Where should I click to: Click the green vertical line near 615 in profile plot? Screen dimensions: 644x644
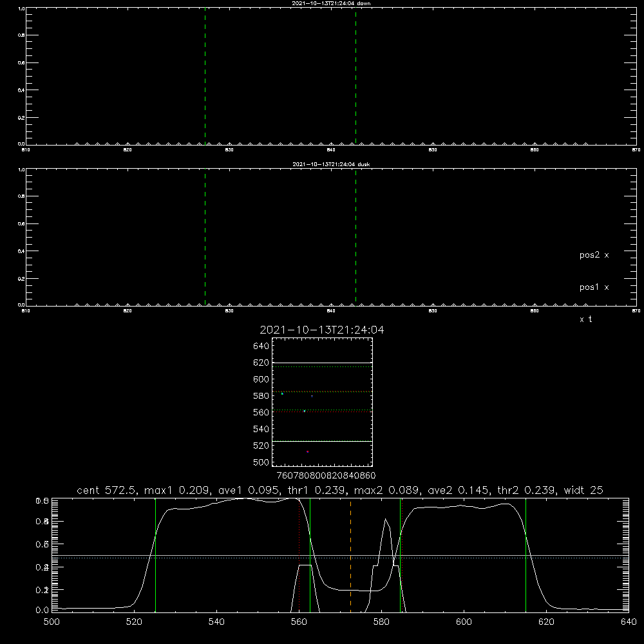(x=526, y=555)
